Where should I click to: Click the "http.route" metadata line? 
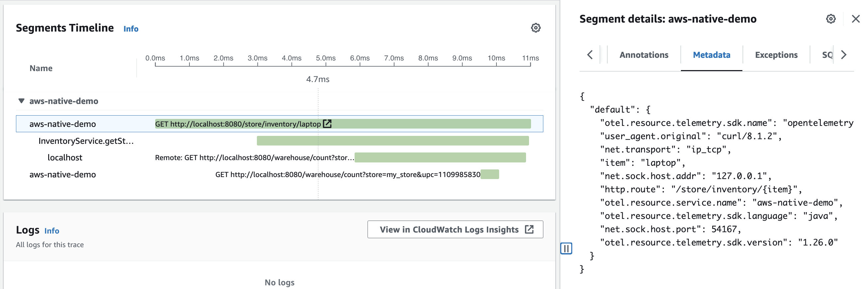pos(701,189)
